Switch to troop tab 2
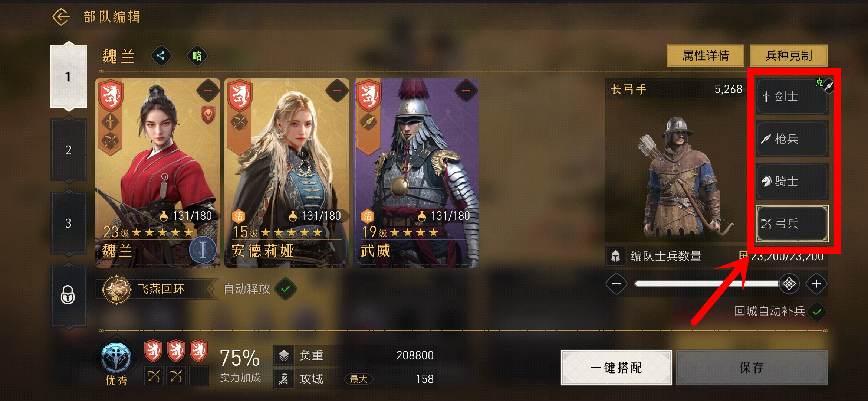The image size is (868, 401). [x=68, y=150]
